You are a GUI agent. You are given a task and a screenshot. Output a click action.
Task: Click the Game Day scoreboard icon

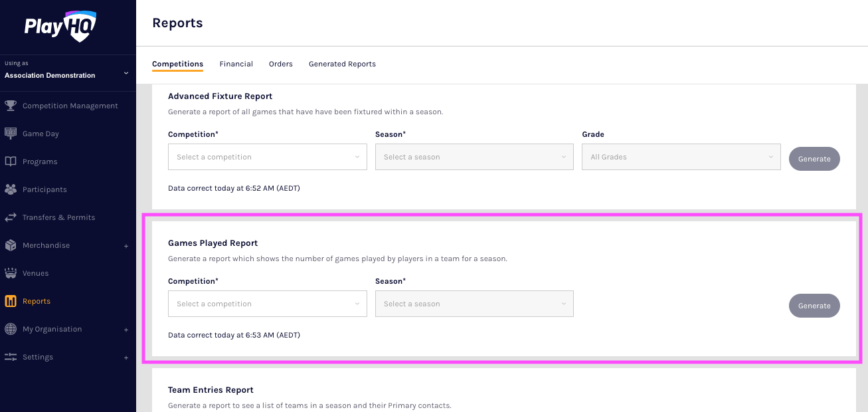coord(11,134)
